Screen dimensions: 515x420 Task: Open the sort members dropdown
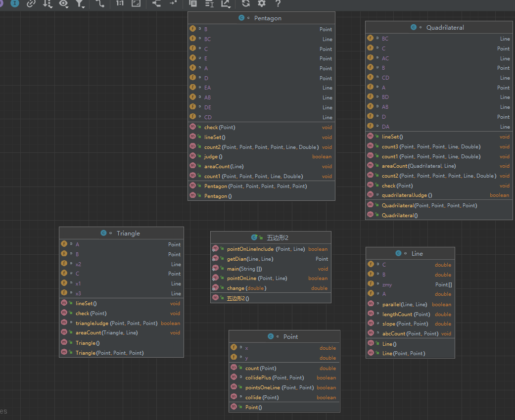[x=47, y=3]
